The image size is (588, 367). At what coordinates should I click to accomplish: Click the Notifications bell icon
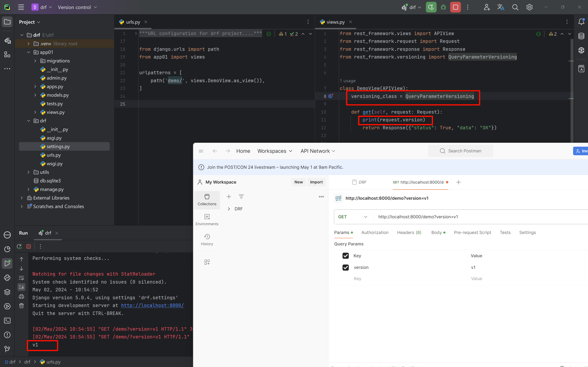coord(581,22)
